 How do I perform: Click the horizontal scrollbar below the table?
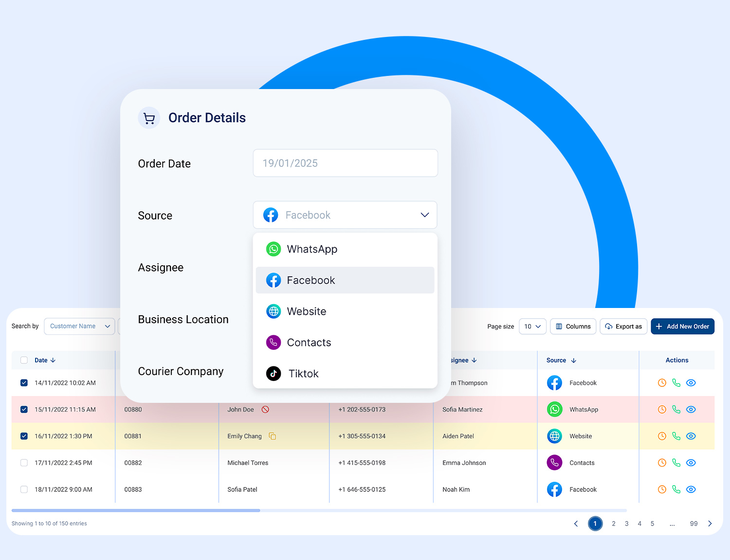click(x=136, y=510)
